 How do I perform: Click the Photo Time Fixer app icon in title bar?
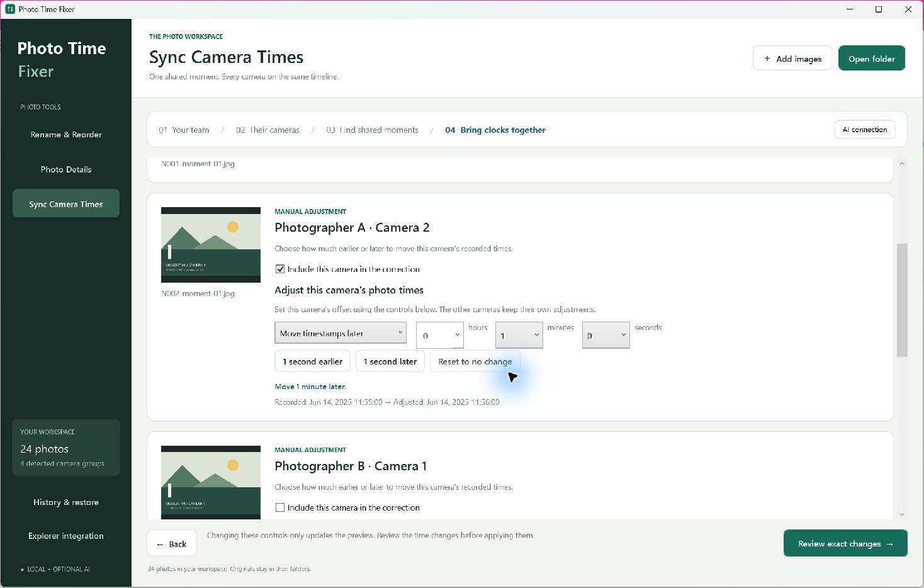click(10, 9)
